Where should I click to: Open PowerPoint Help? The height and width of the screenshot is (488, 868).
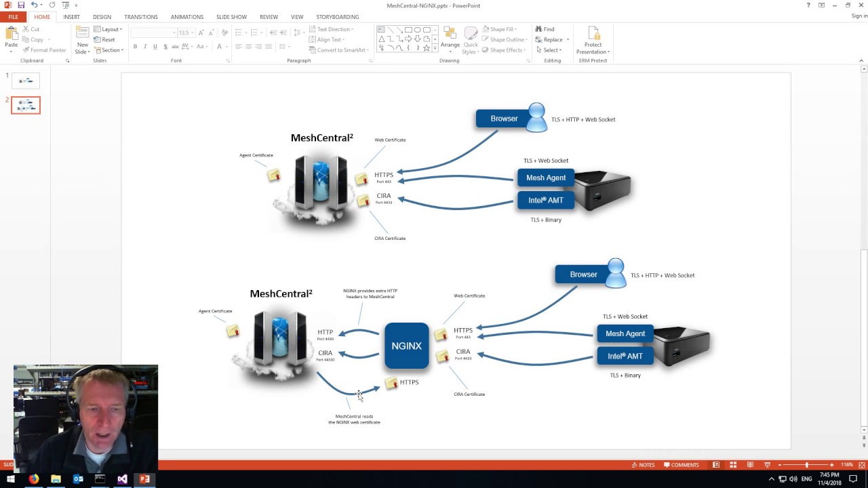(808, 5)
